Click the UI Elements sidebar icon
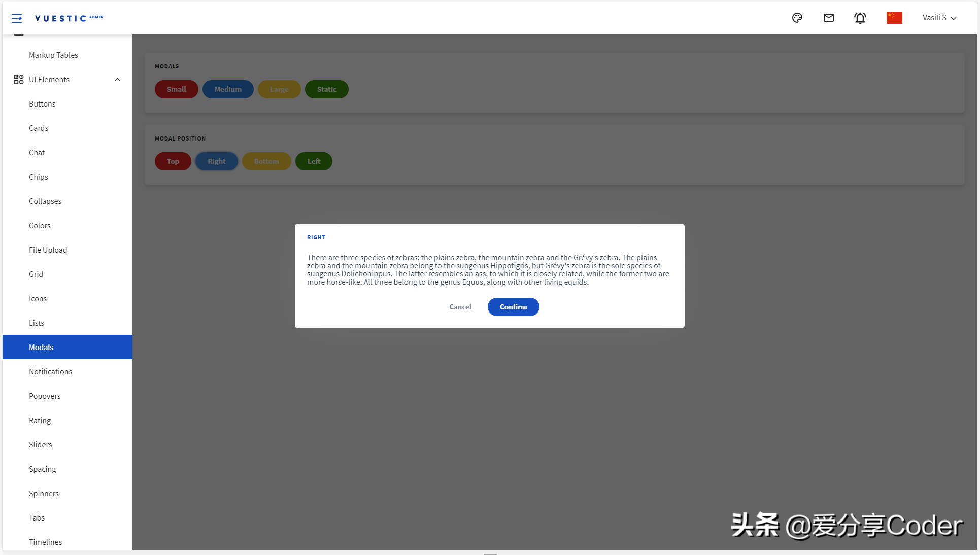The width and height of the screenshot is (980, 555). [x=17, y=79]
